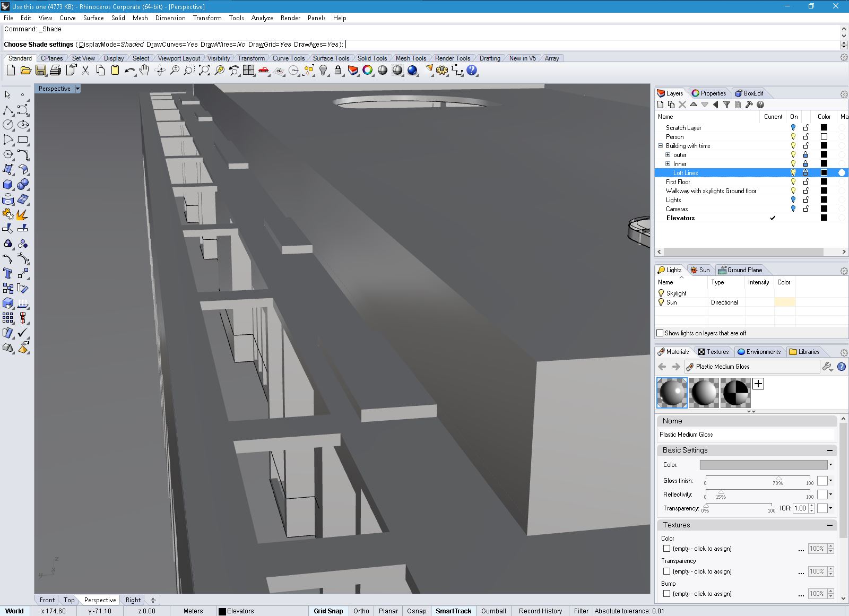Viewport: 849px width, 616px height.
Task: Open the Analyze menu
Action: 262,18
